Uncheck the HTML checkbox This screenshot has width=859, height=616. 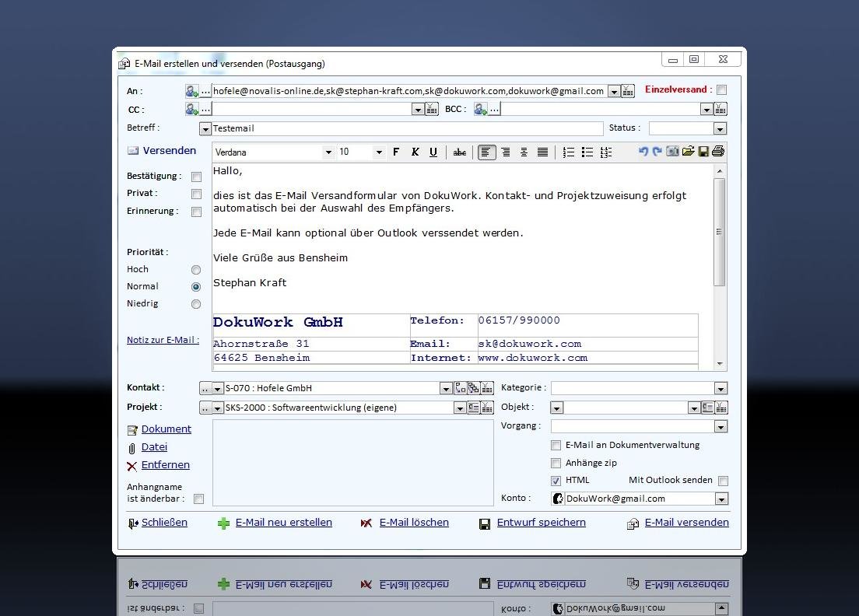tap(556, 481)
